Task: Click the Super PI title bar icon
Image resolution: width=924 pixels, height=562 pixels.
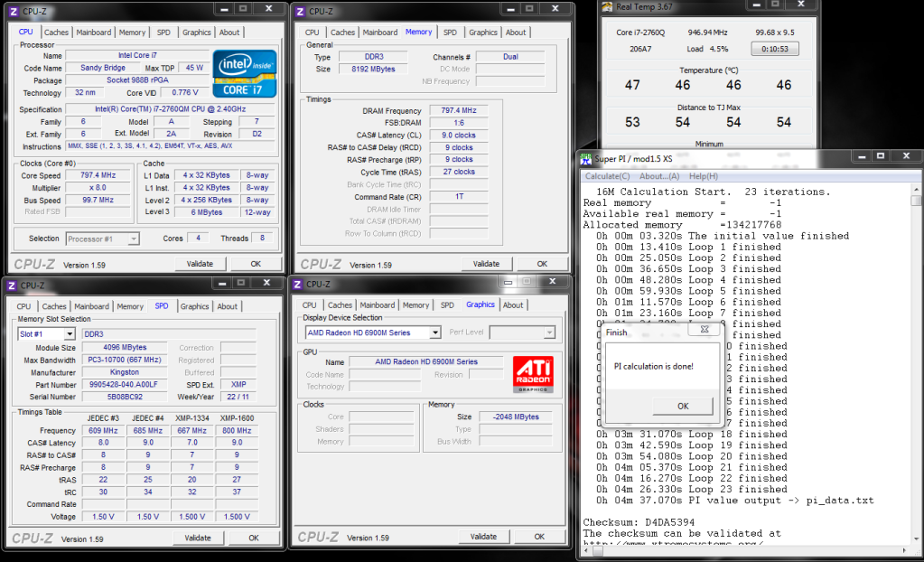Action: (x=586, y=158)
